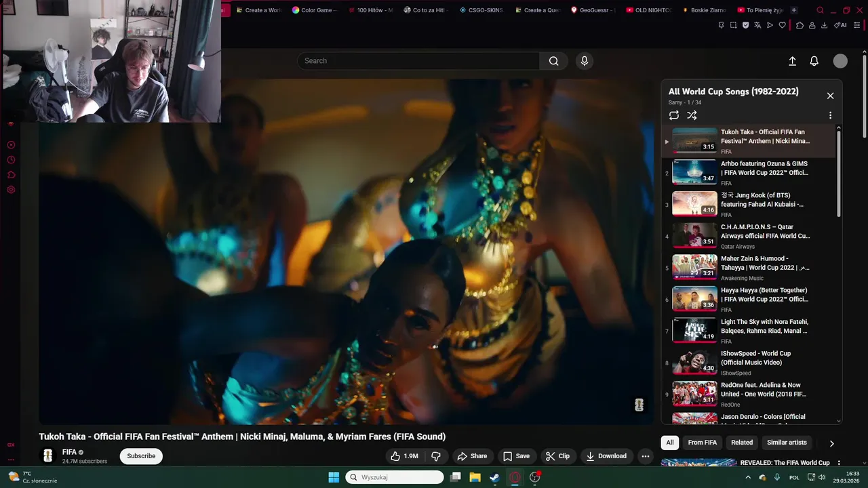Open the Opera AI assistant
The width and height of the screenshot is (868, 488).
pos(840,25)
